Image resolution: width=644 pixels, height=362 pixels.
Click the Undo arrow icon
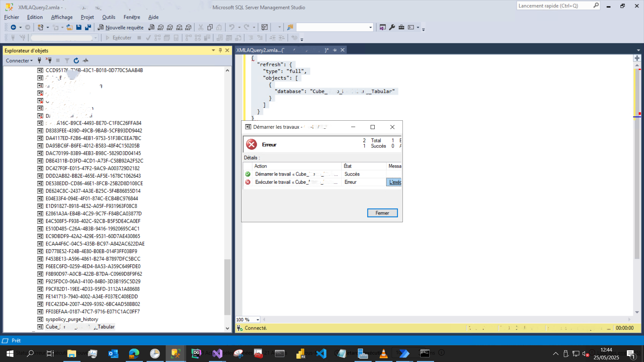[x=232, y=27]
